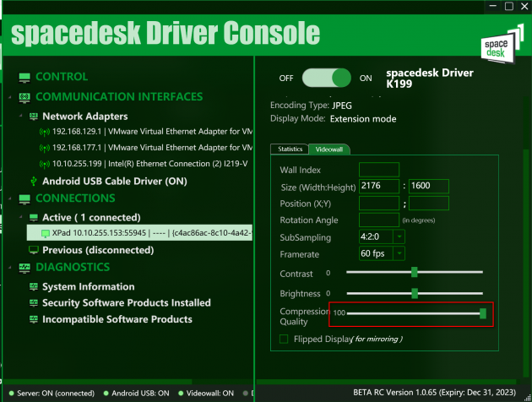Click the Compression Quality slider handle
Viewport: 532px width, 402px height.
point(483,313)
